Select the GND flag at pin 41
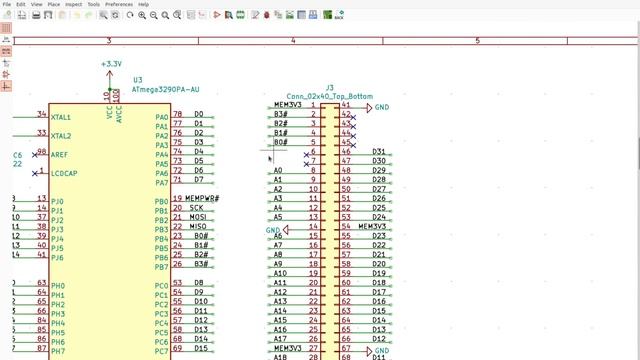 pos(378,108)
